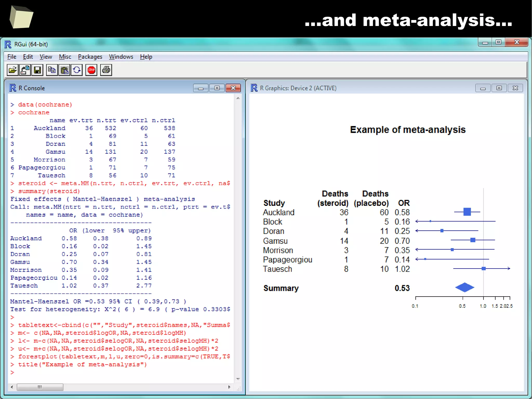532x399 pixels.
Task: Click the Save workspace floppy icon
Action: pos(37,70)
